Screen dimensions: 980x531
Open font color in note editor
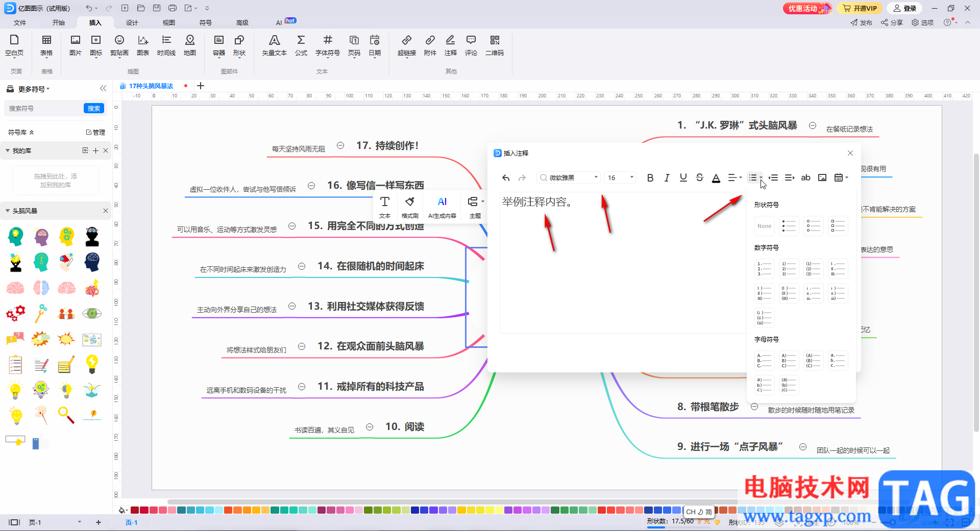click(x=716, y=178)
